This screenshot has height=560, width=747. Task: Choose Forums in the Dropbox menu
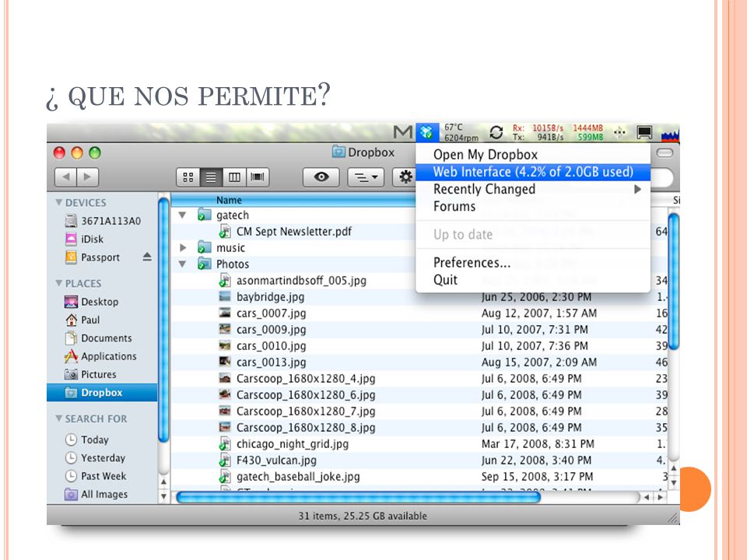pos(533,206)
